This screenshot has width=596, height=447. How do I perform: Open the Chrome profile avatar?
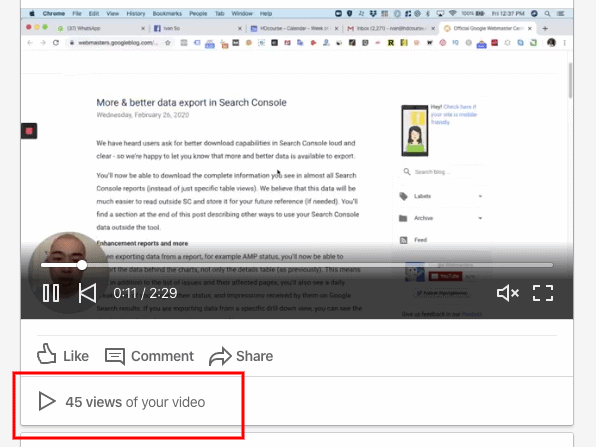pyautogui.click(x=551, y=43)
